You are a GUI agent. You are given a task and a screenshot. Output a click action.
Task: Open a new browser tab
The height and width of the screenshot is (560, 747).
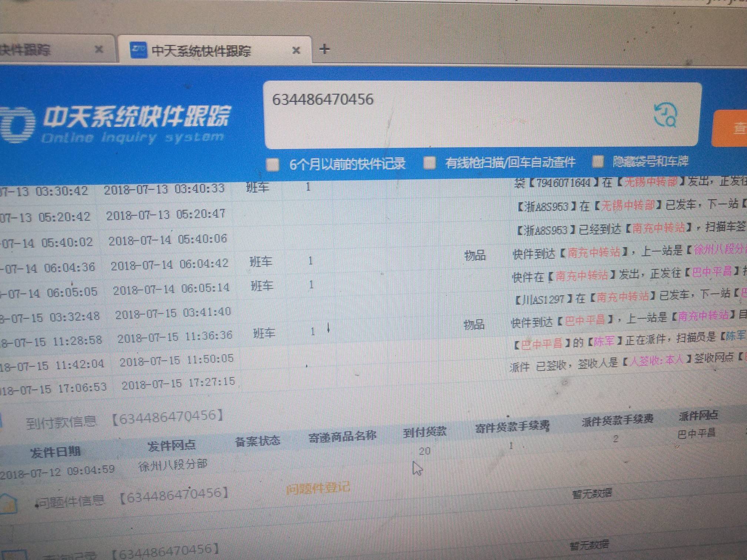click(x=325, y=49)
